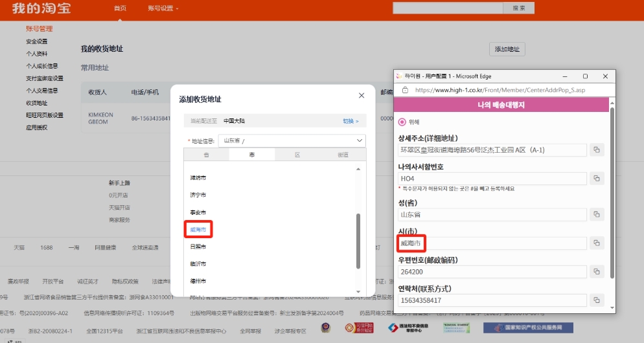Switch to the 省 tab
Image resolution: width=644 pixels, height=343 pixels.
[206, 155]
